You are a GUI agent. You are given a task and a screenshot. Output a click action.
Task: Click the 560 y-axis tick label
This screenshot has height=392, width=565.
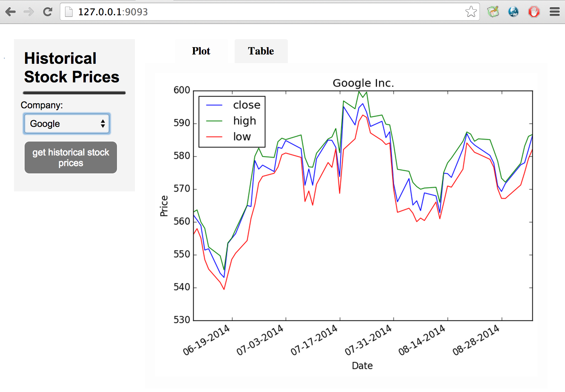182,222
